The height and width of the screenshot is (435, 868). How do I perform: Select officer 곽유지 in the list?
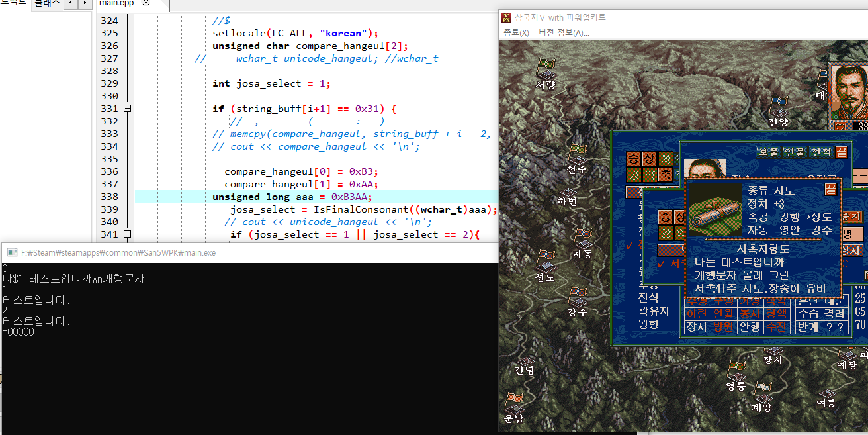pos(654,311)
